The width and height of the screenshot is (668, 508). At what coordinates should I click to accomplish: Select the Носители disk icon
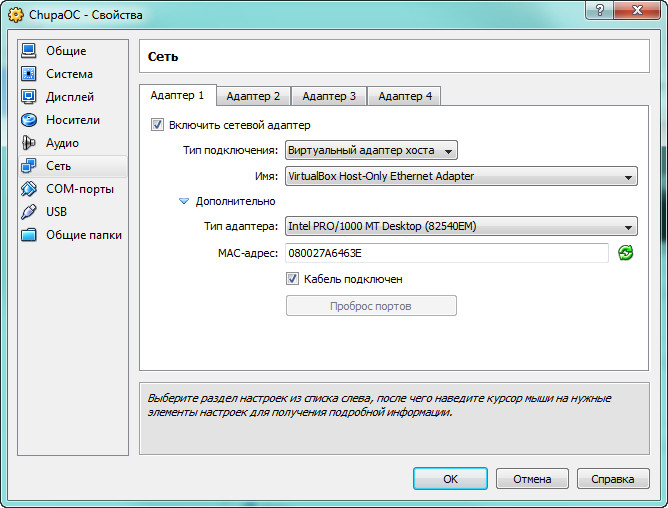click(x=29, y=120)
